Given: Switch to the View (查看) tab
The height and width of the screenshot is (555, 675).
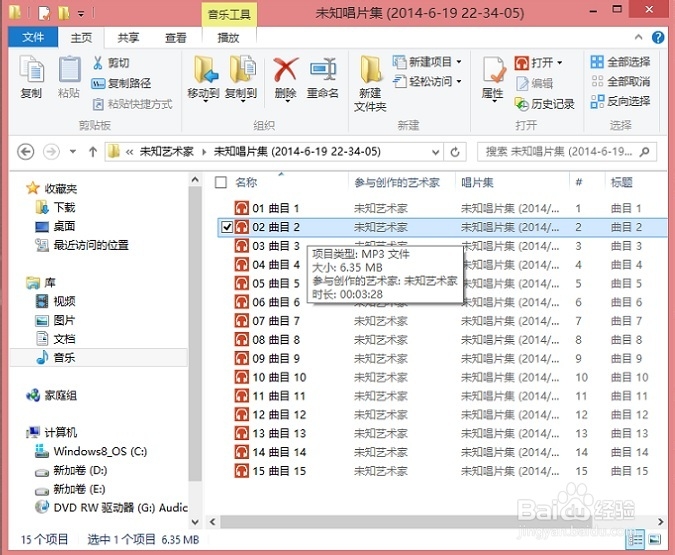Looking at the screenshot, I should coord(176,38).
